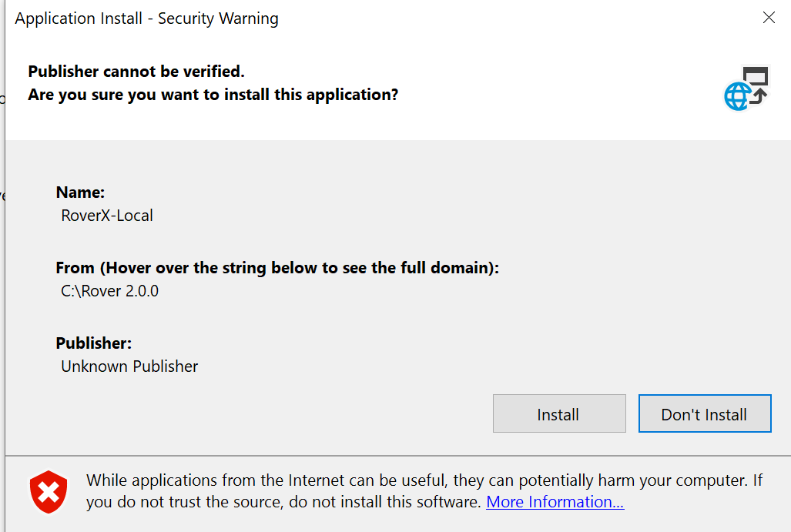Open the More Information link
This screenshot has height=532, width=791.
point(555,502)
